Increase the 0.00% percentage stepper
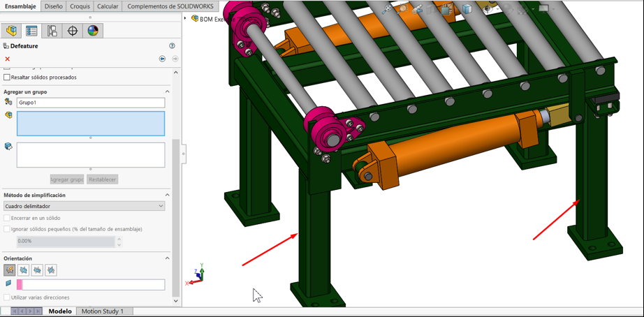The image size is (644, 317). point(119,239)
